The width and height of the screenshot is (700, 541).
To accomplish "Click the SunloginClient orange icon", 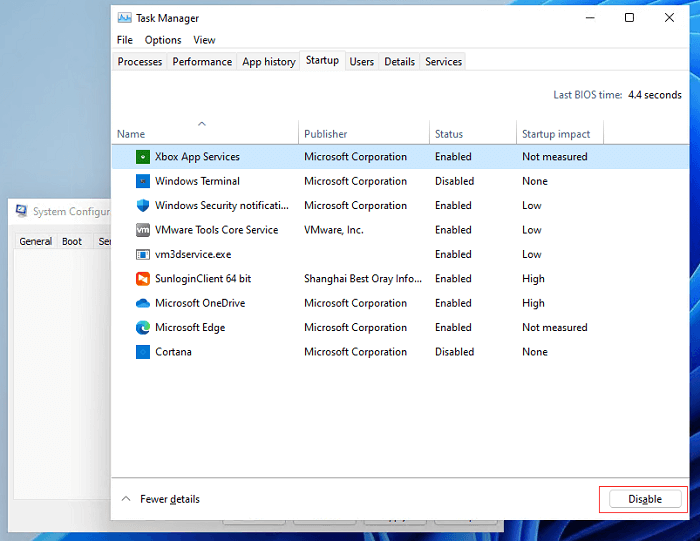I will [143, 279].
